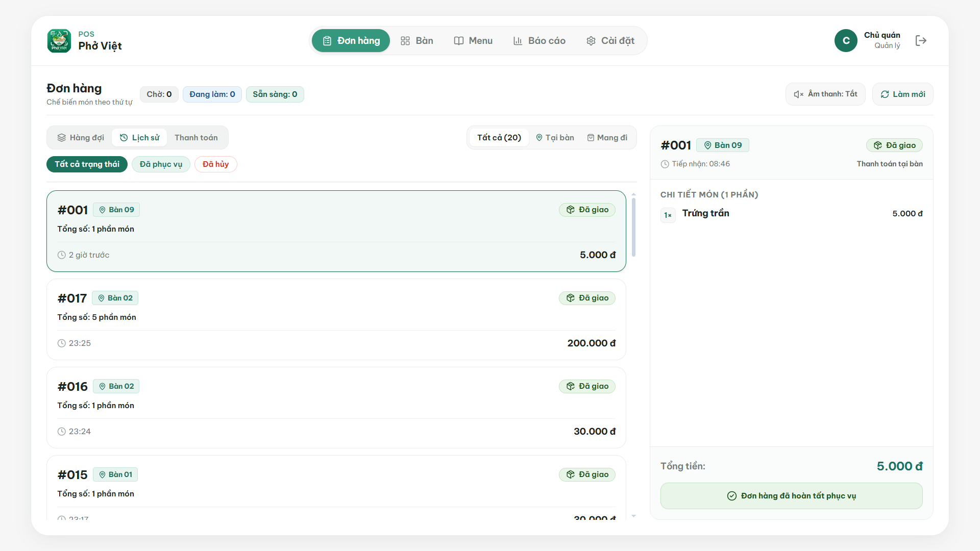980x551 pixels.
Task: Filter orders by Tại bàn
Action: click(x=555, y=138)
